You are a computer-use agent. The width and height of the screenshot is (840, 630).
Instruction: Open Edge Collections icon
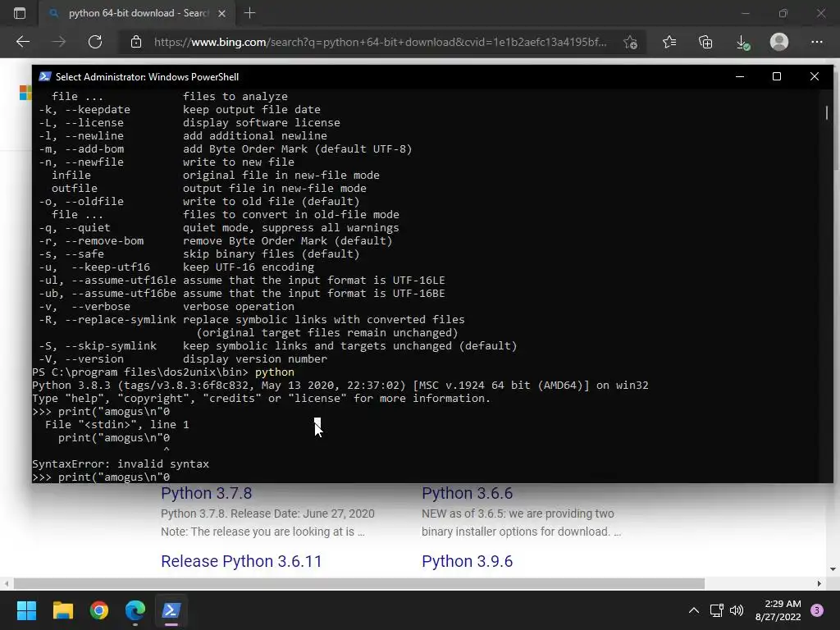click(705, 42)
